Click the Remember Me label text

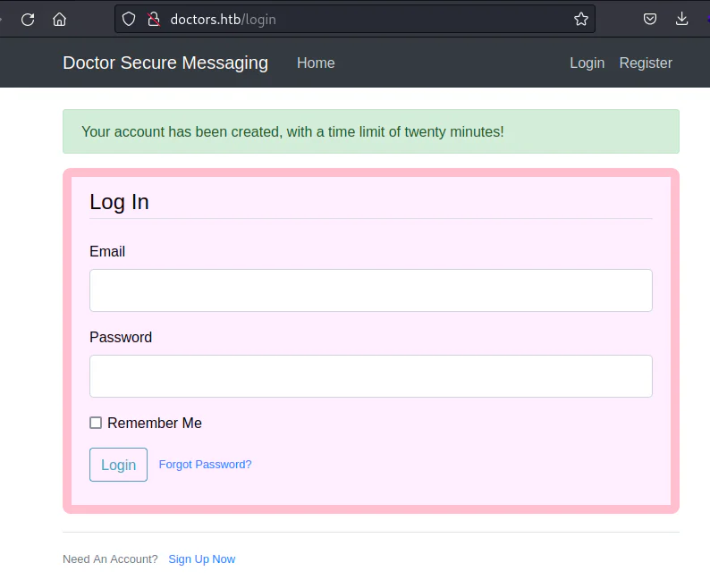155,423
